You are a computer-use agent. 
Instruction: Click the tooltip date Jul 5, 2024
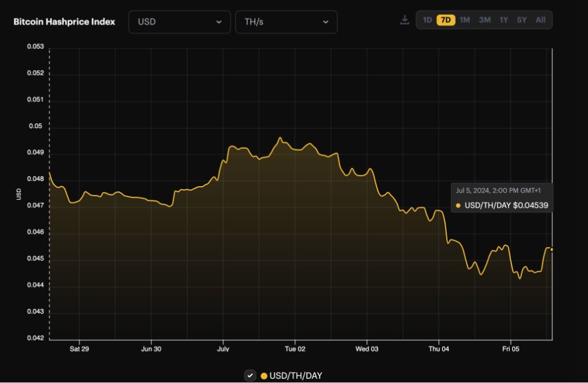[473, 191]
